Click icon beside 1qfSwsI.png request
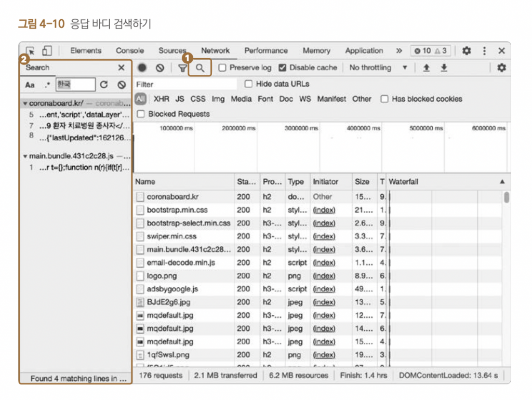This screenshot has height=400, width=532. (140, 355)
